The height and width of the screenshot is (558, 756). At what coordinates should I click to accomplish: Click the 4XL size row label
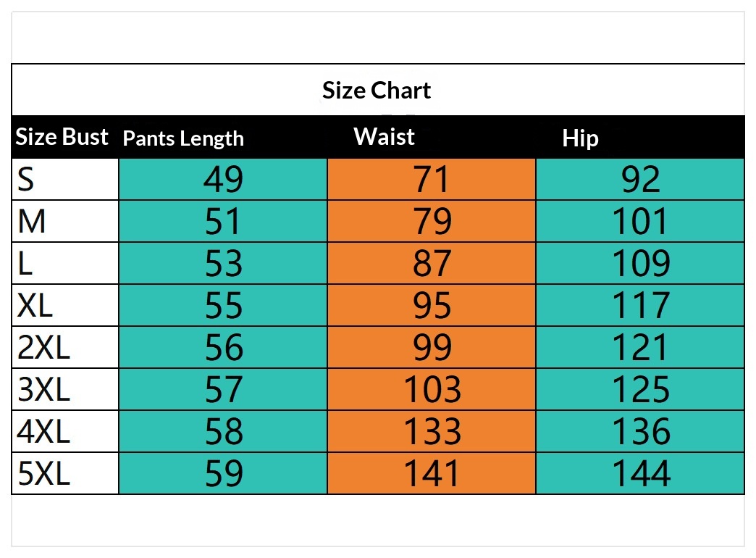(x=43, y=432)
